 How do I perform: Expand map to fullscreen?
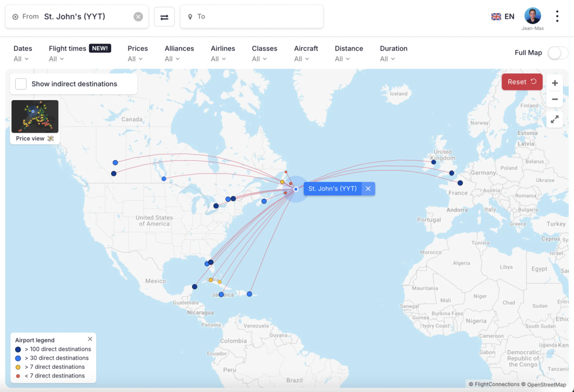(554, 119)
